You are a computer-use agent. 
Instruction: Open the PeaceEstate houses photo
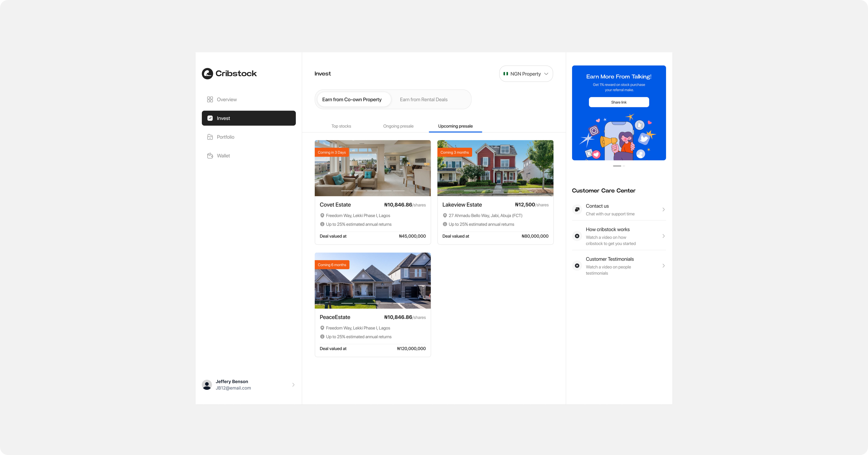373,281
